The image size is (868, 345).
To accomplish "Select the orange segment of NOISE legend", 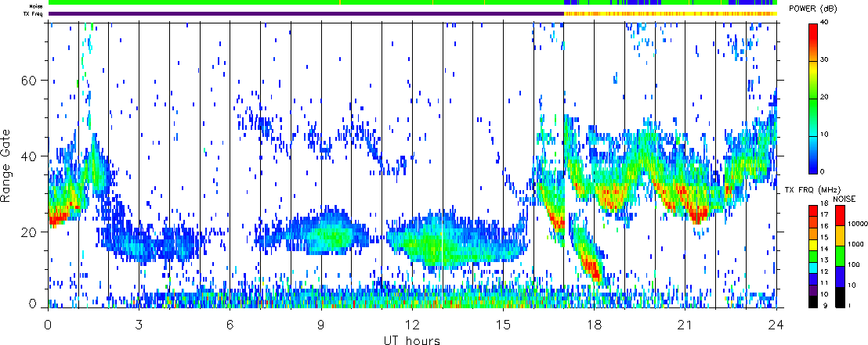I will pos(839,235).
